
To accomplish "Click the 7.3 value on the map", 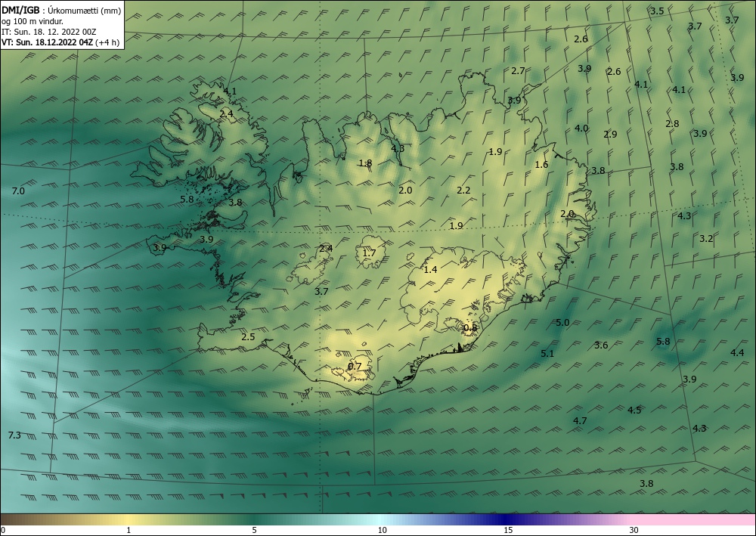I will click(x=14, y=435).
